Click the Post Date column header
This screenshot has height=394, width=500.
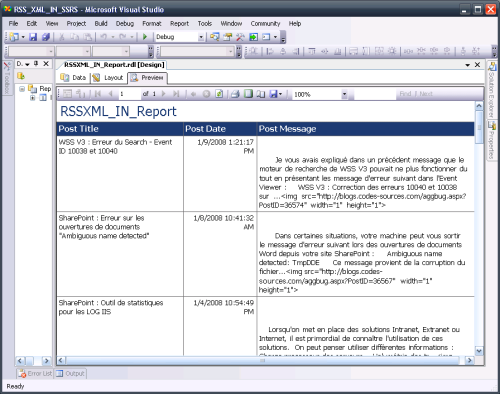tap(220, 129)
